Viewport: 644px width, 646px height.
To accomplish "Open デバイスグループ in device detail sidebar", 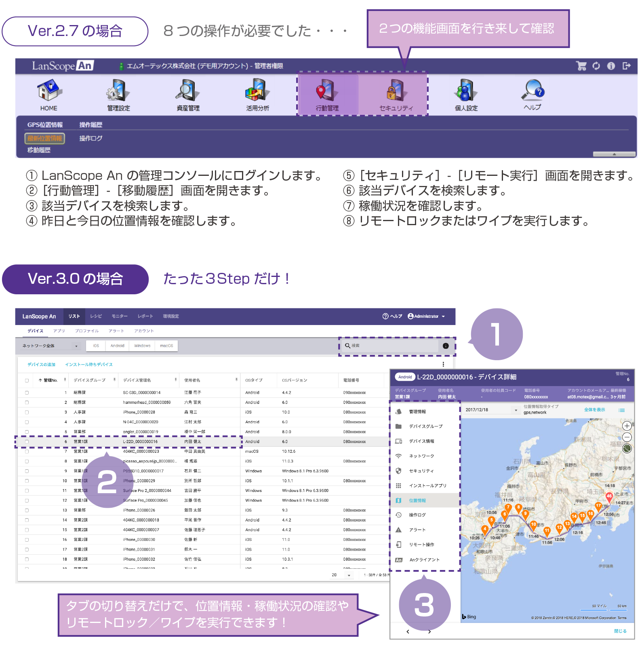I will coord(426,426).
